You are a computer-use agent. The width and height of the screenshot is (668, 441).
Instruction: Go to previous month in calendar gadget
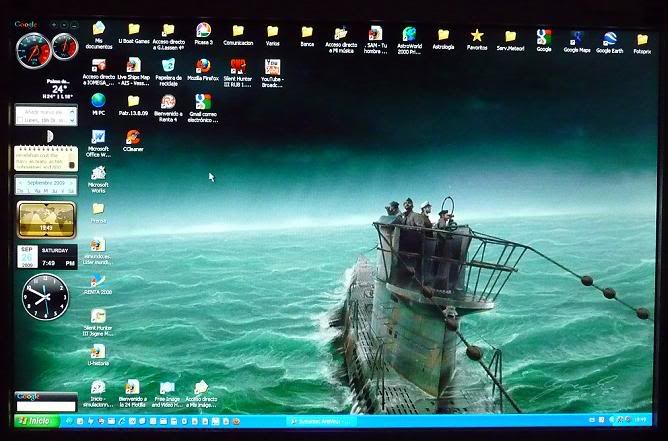click(x=20, y=183)
